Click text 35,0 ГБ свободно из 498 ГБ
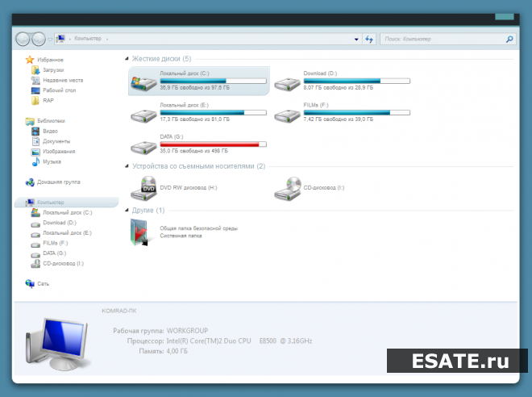Screen dimensions: 532x397 194,151
